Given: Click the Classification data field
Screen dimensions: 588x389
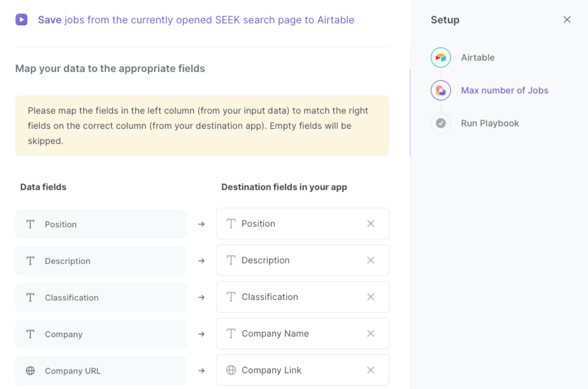Looking at the screenshot, I should [101, 298].
